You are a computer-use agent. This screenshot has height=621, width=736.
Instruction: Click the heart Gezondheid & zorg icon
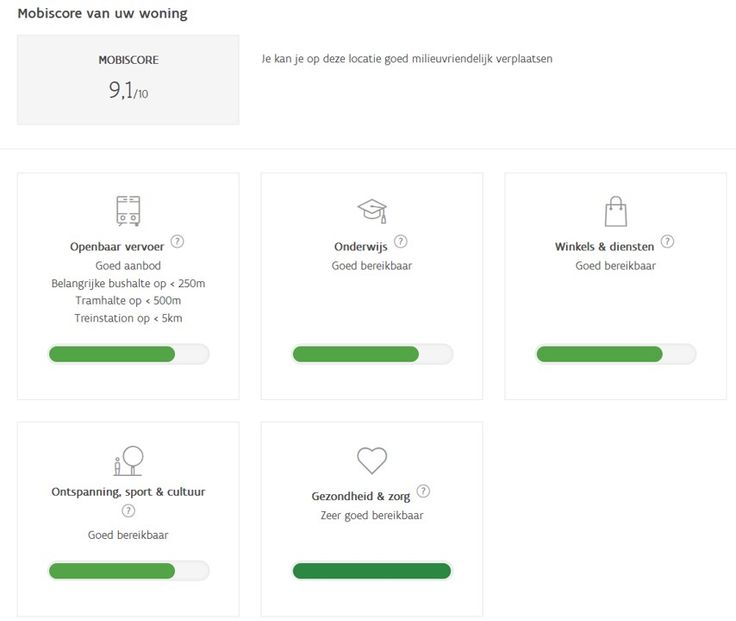click(372, 461)
